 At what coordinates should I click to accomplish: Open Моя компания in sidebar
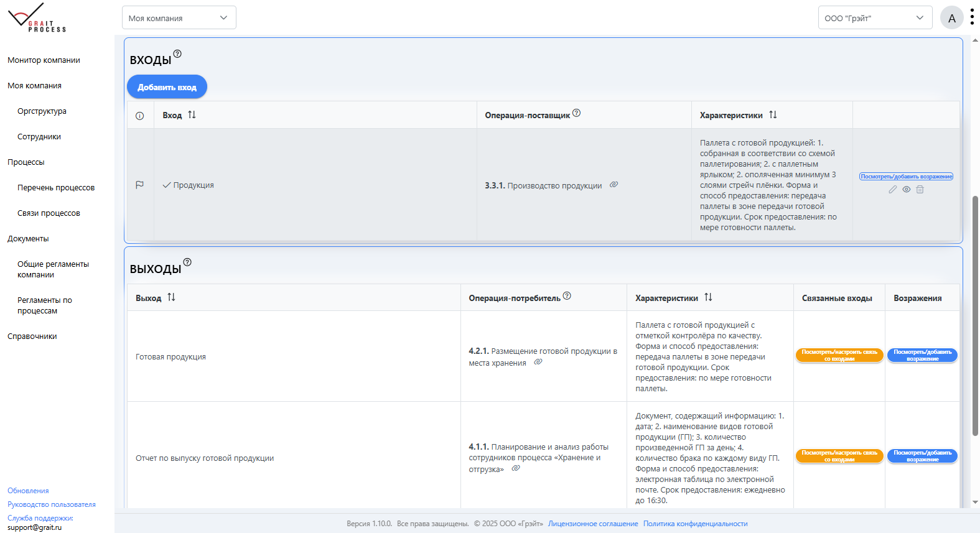coord(34,86)
